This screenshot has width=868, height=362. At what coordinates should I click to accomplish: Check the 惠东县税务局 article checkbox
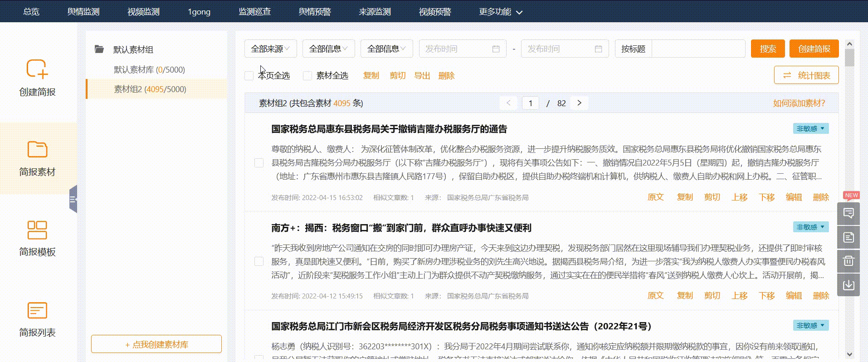click(259, 163)
